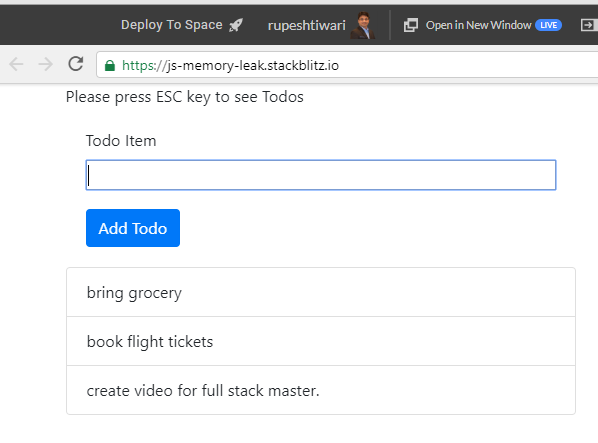Focus the Todo Item text field
598x443 pixels.
(321, 175)
